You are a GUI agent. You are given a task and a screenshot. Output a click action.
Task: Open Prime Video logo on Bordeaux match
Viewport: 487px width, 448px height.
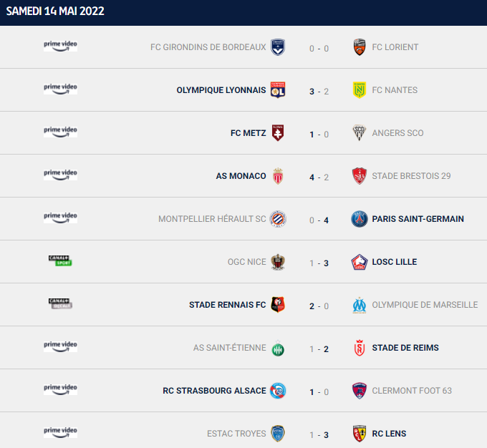pyautogui.click(x=60, y=46)
